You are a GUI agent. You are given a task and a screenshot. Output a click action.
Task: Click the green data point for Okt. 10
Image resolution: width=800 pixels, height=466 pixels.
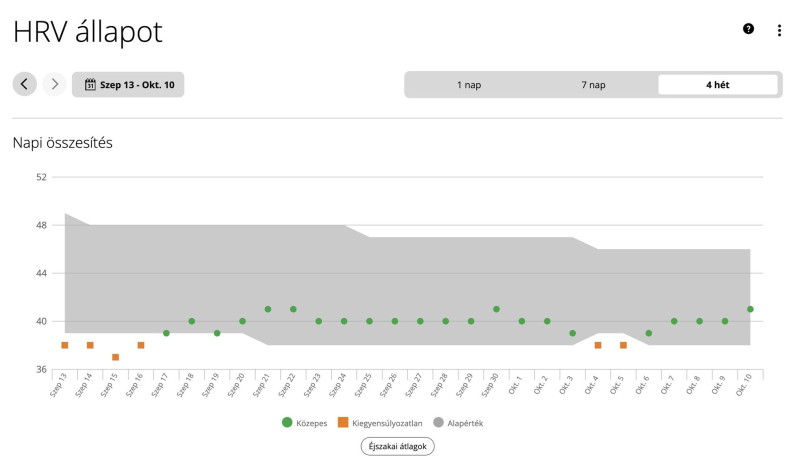tap(750, 309)
